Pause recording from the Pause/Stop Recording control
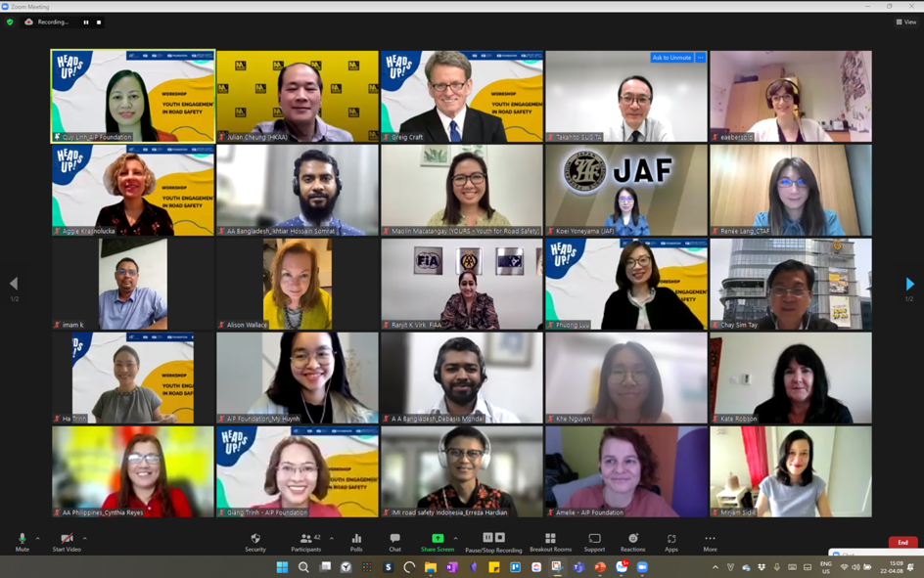The width and height of the screenshot is (924, 578). 487,537
